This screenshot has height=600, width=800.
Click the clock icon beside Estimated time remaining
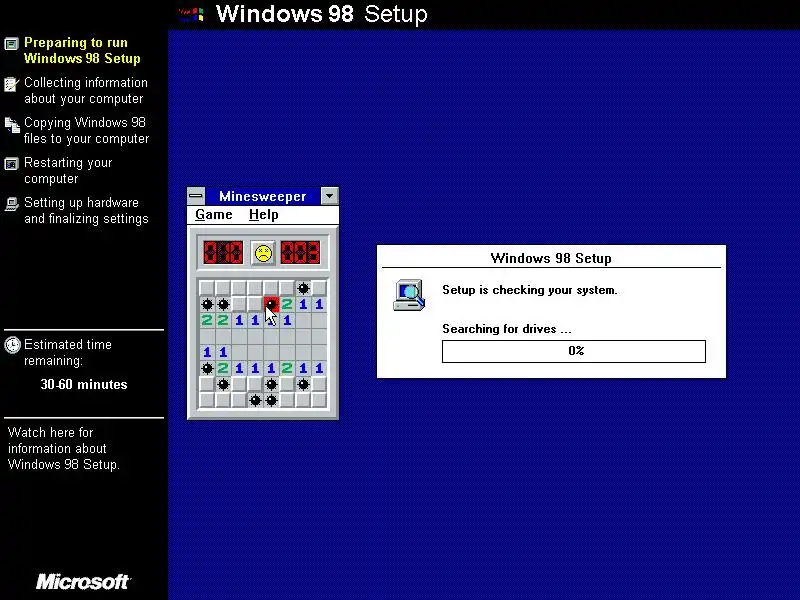point(12,345)
